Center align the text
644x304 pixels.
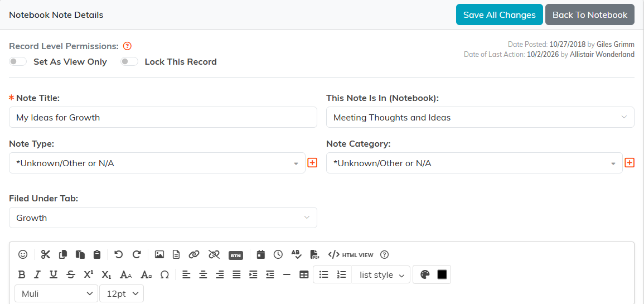(x=203, y=275)
